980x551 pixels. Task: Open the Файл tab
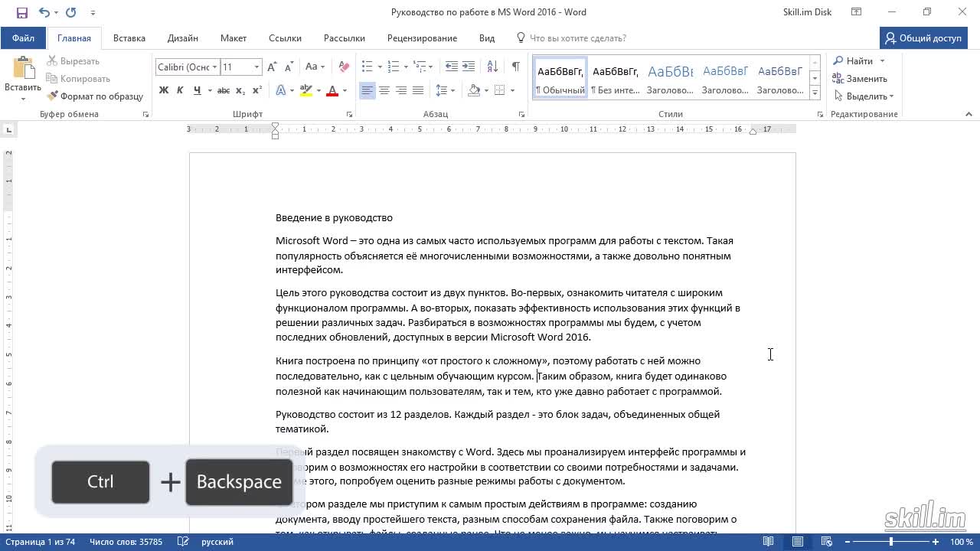(23, 38)
